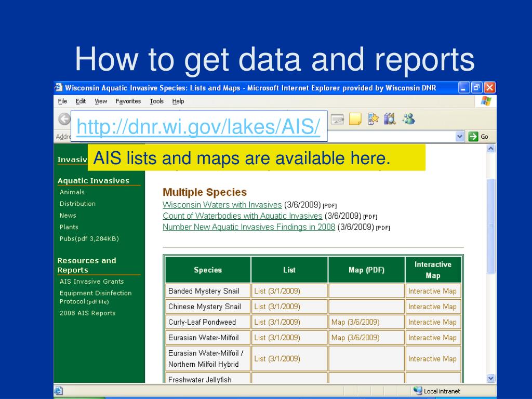
Task: Restore down the browser window
Action: tap(476, 87)
